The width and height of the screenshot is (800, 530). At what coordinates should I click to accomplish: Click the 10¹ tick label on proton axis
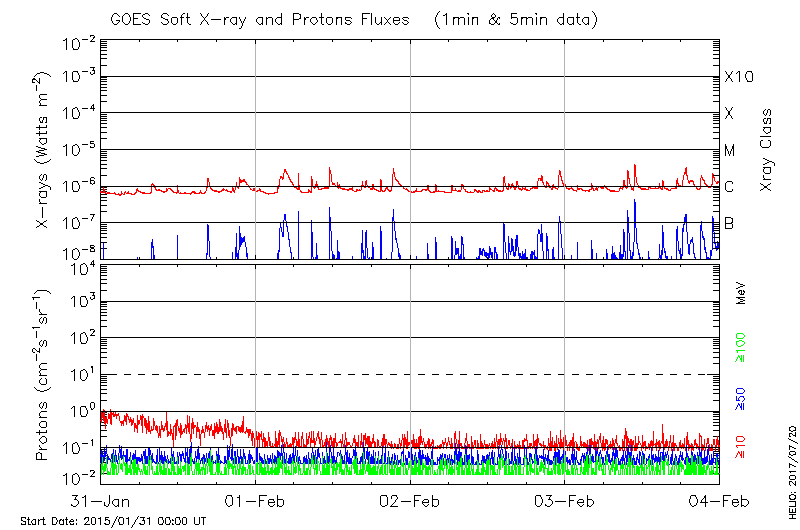pyautogui.click(x=80, y=374)
